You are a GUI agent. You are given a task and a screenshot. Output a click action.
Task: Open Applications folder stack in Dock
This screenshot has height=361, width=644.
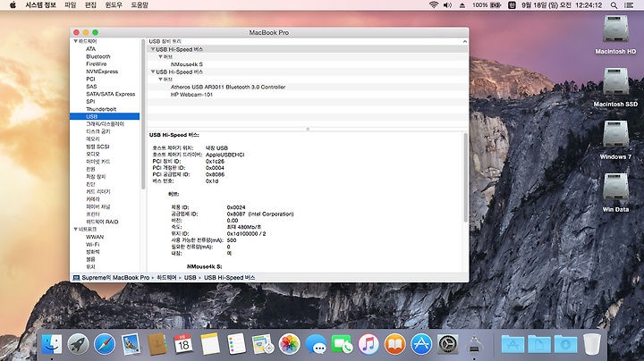[x=513, y=344]
